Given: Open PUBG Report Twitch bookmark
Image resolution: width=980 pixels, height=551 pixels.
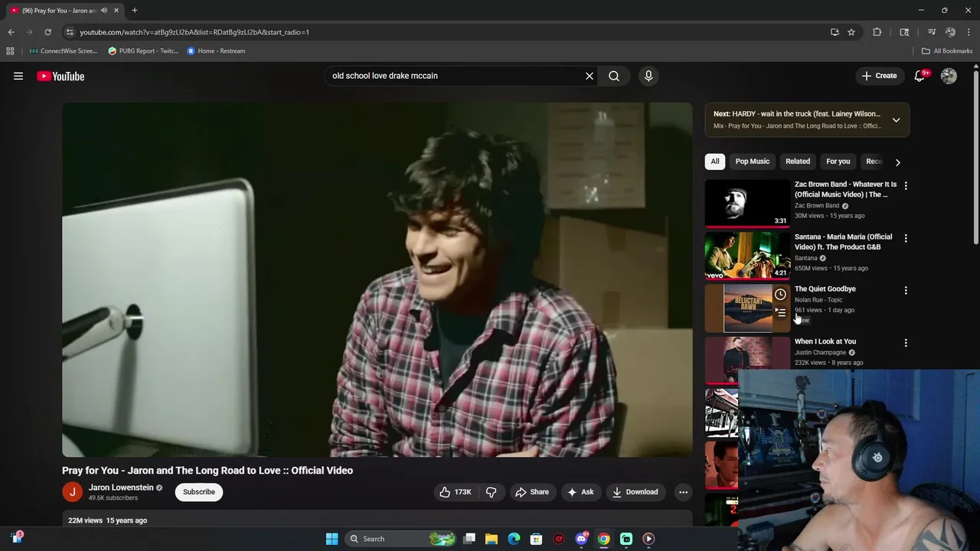Looking at the screenshot, I should coord(143,51).
